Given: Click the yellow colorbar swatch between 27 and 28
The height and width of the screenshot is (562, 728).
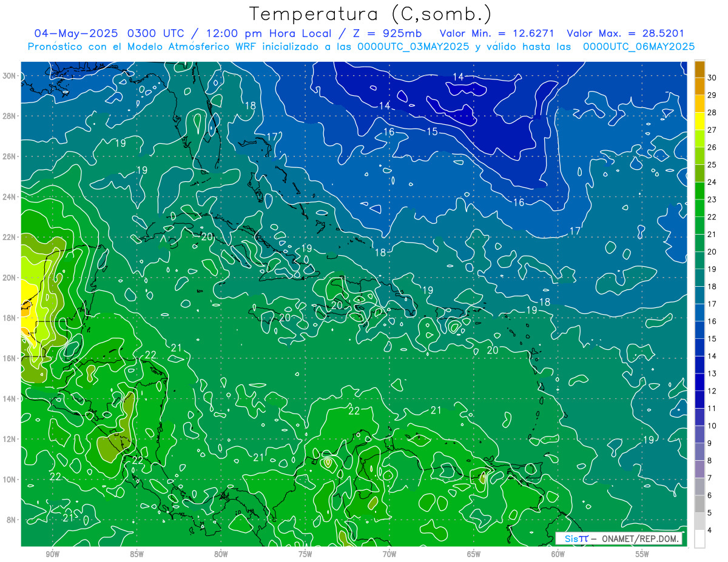Looking at the screenshot, I should [x=700, y=121].
